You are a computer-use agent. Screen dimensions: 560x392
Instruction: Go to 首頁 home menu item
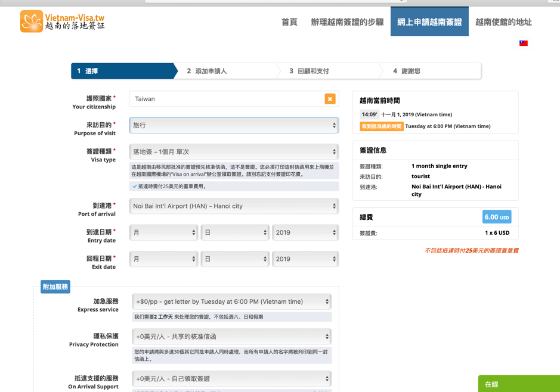pyautogui.click(x=289, y=22)
